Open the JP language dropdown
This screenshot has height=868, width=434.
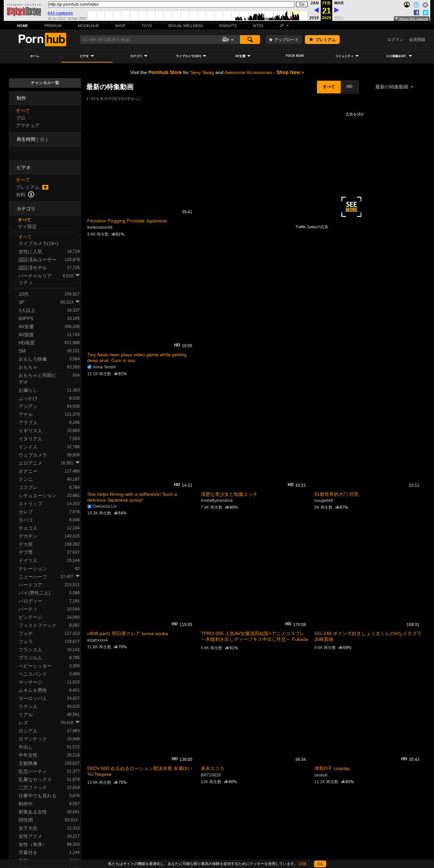pyautogui.click(x=284, y=26)
